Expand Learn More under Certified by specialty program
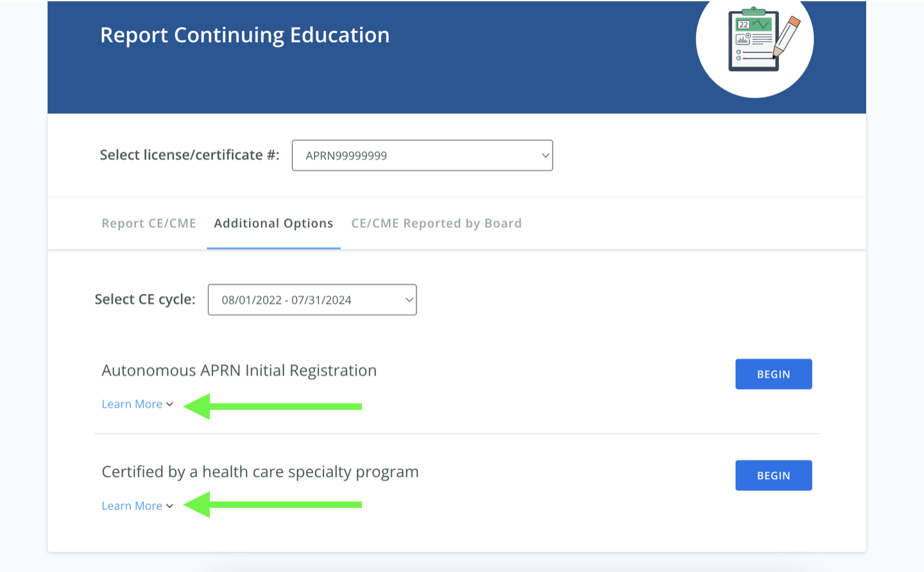This screenshot has width=924, height=572. coord(137,506)
